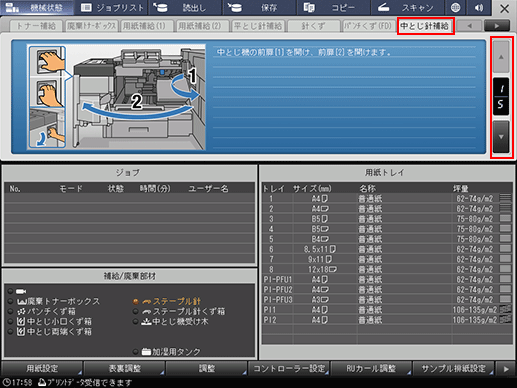This screenshot has height=388, width=517.
Task: Open 表裏調整 both sides adjustment
Action: pos(124,368)
